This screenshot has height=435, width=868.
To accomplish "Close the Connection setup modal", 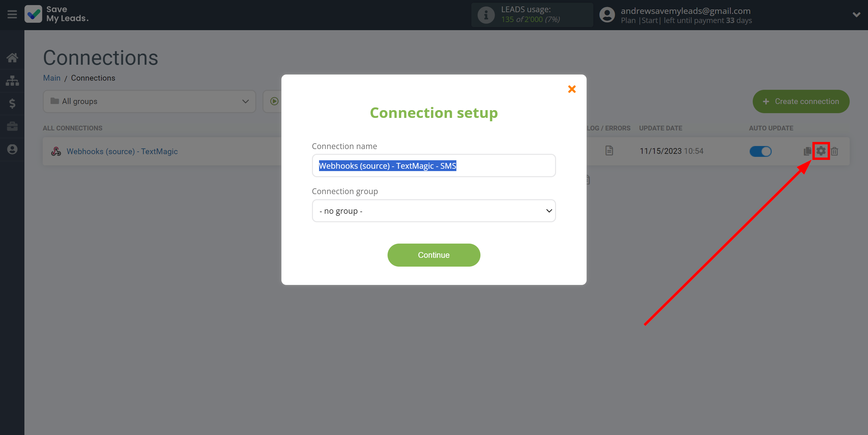I will (x=572, y=89).
